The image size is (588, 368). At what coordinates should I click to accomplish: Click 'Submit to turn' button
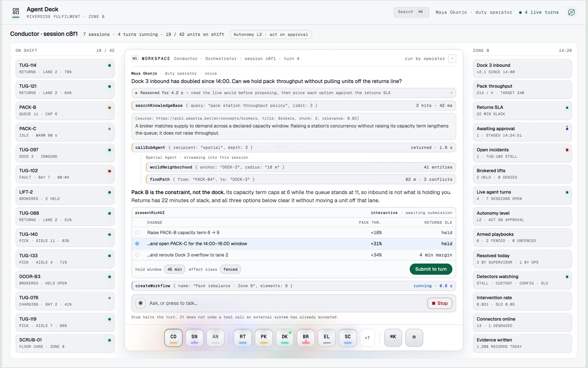(x=431, y=269)
